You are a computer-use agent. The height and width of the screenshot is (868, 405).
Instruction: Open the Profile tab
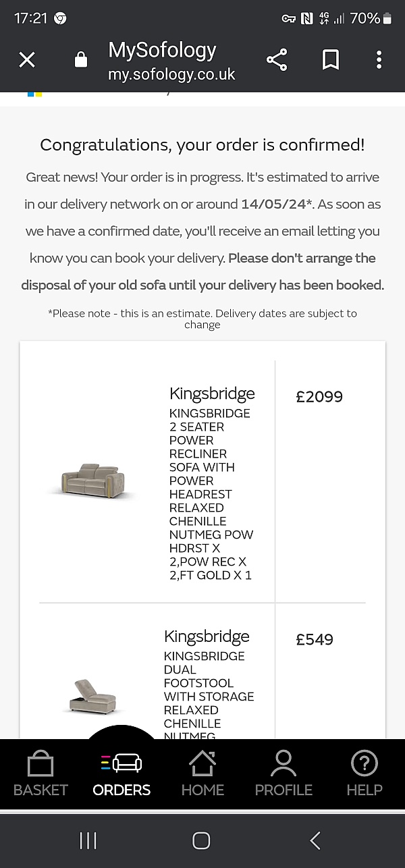pos(283,774)
